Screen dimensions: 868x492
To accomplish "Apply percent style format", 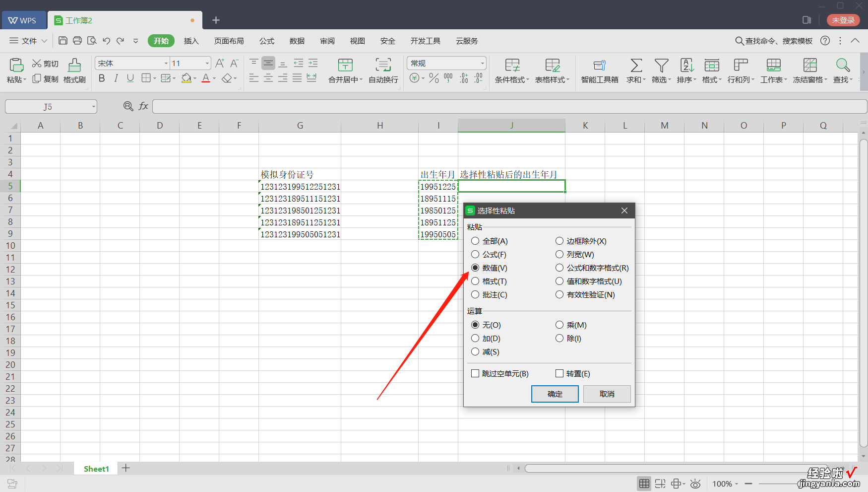I will click(434, 78).
